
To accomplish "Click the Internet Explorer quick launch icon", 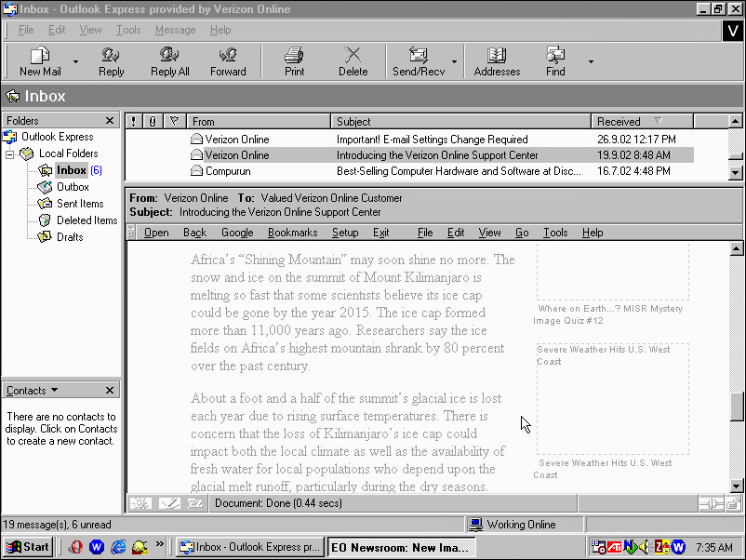I will [x=118, y=547].
